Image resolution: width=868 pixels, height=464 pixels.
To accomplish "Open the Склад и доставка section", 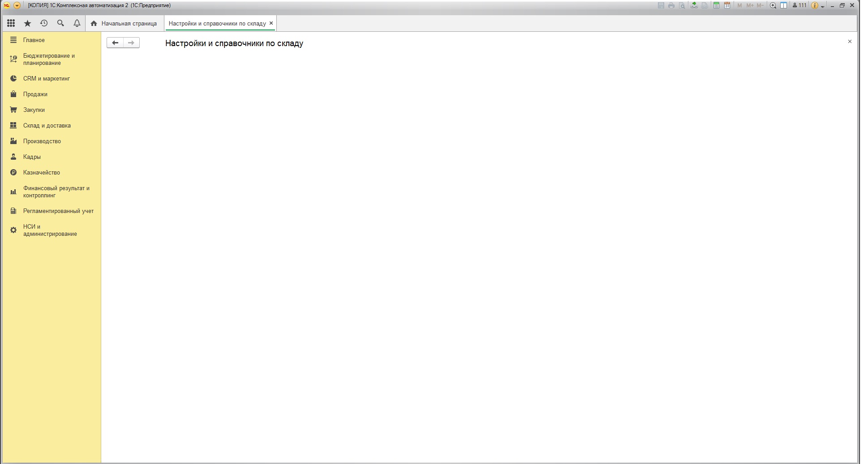I will pos(47,126).
